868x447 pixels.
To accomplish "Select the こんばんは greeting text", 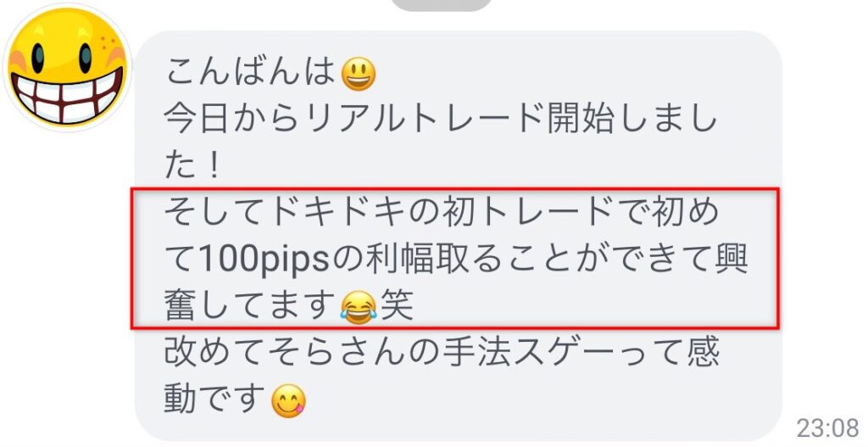I will 250,72.
